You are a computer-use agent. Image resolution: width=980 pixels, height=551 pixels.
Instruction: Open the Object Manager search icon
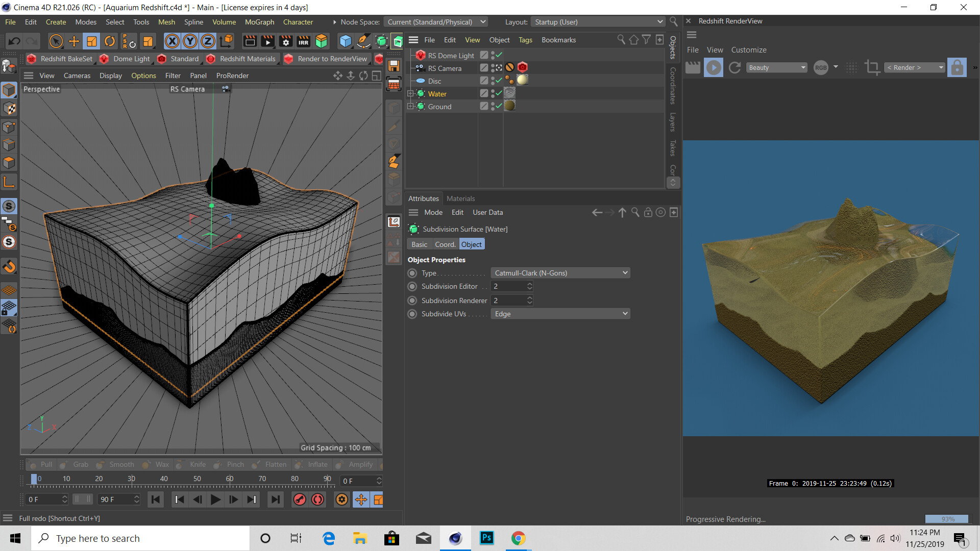pos(621,39)
